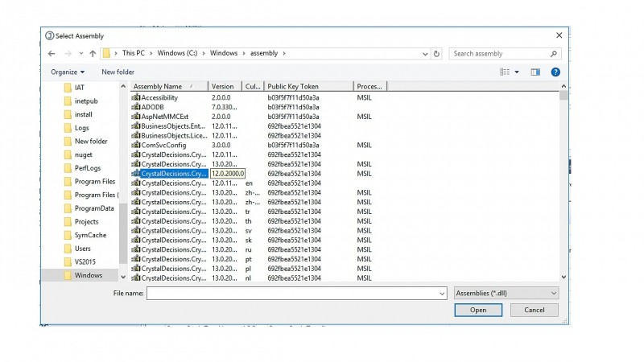Open the Organize dropdown menu
This screenshot has width=644, height=362.
(x=68, y=72)
